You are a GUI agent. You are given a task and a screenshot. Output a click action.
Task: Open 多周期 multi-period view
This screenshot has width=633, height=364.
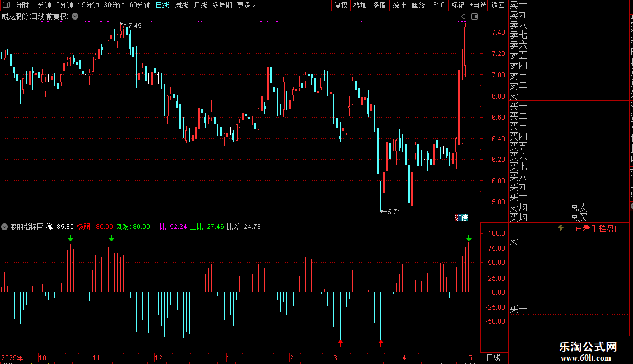coord(222,5)
